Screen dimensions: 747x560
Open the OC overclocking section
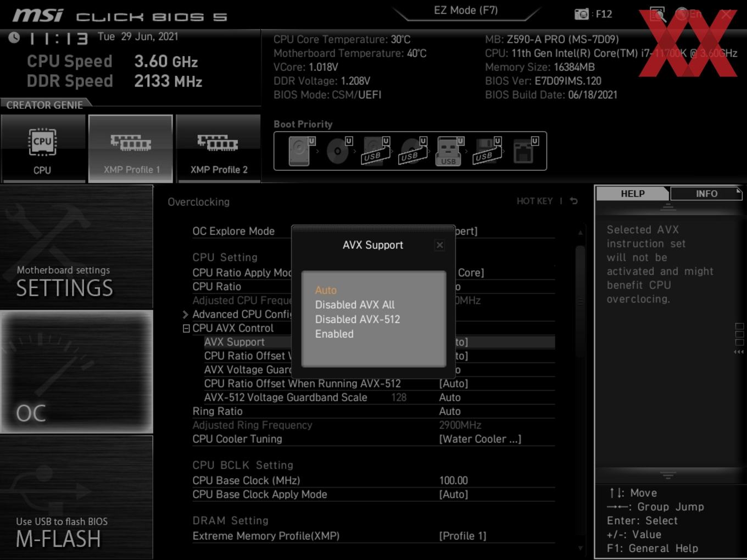tap(76, 372)
